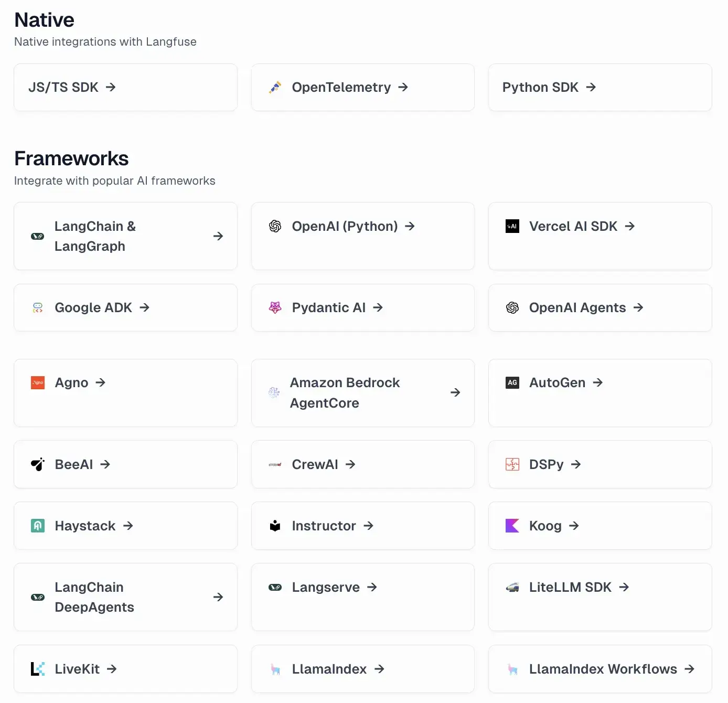Click the Vercel AI SDK logo icon
Image resolution: width=728 pixels, height=703 pixels.
coord(512,227)
